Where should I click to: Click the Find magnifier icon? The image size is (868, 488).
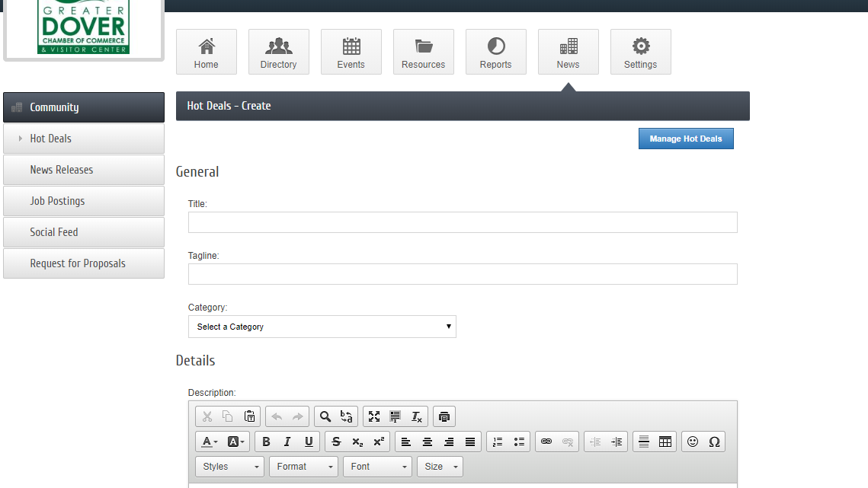click(x=325, y=416)
